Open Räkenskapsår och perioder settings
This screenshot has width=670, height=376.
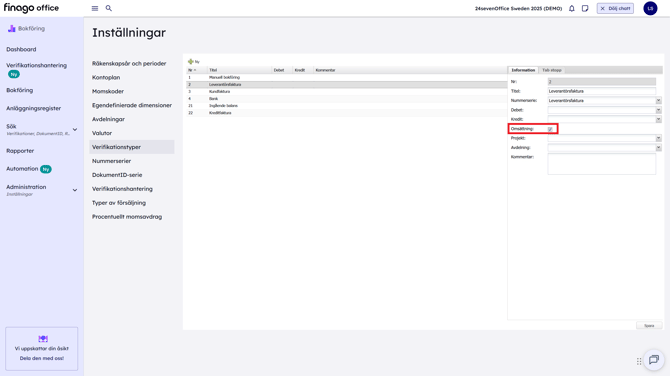(129, 63)
